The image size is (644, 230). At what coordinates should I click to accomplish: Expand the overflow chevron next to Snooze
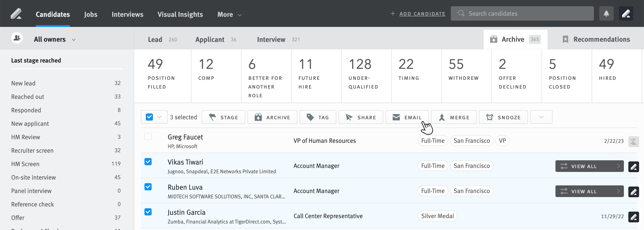(541, 117)
